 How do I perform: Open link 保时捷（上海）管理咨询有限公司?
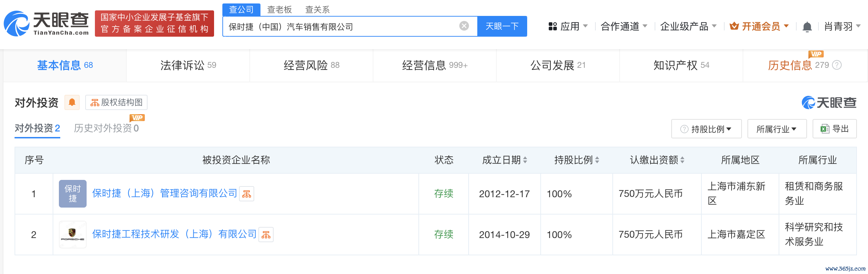pos(165,193)
